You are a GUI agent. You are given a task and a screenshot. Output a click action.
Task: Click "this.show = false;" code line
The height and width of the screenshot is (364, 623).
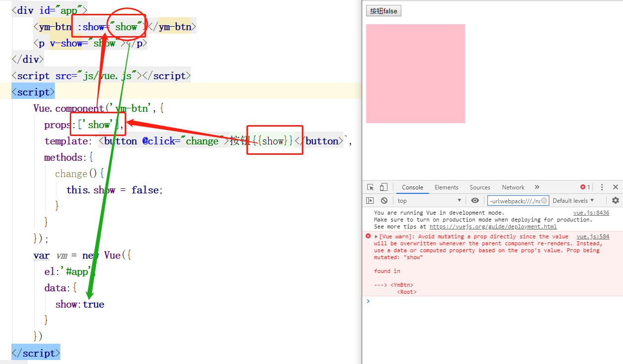tap(115, 190)
